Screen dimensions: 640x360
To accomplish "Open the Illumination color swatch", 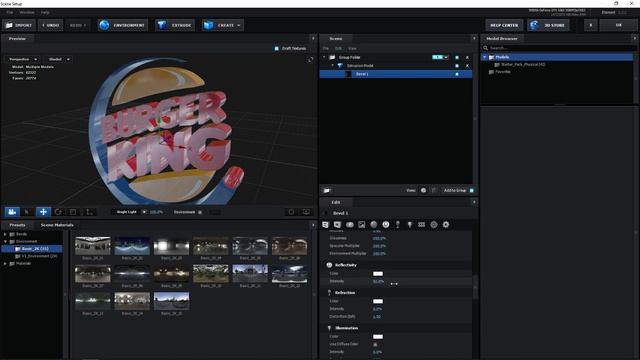I will pyautogui.click(x=378, y=337).
